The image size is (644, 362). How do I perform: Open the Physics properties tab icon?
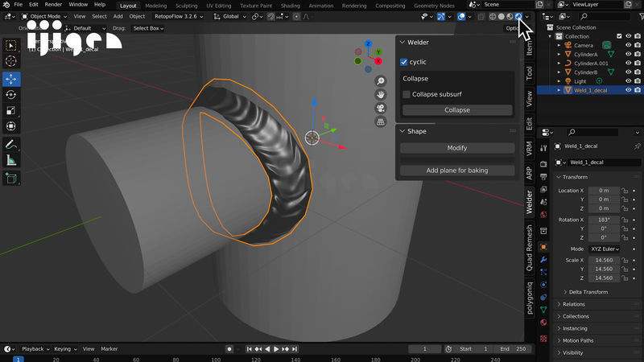tap(543, 285)
